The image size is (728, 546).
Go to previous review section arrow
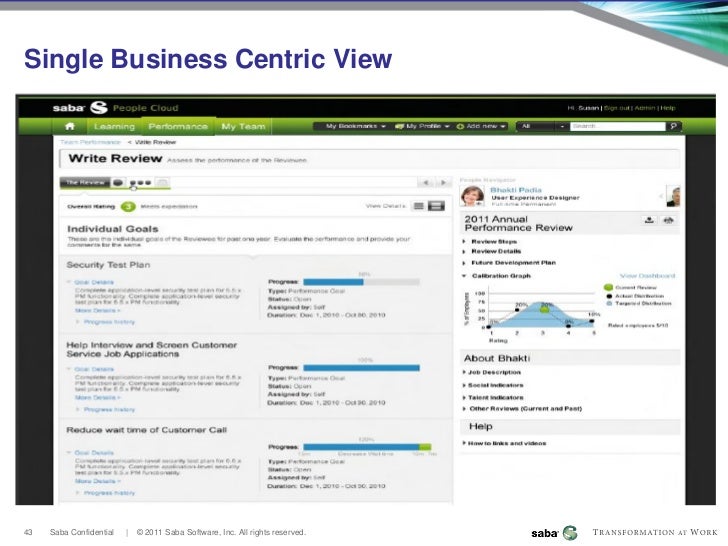coord(426,183)
